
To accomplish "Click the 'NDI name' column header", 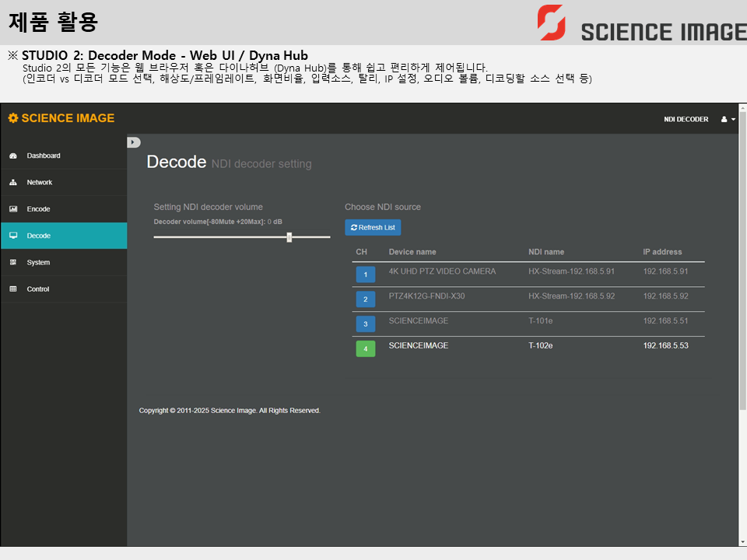I will click(x=546, y=252).
